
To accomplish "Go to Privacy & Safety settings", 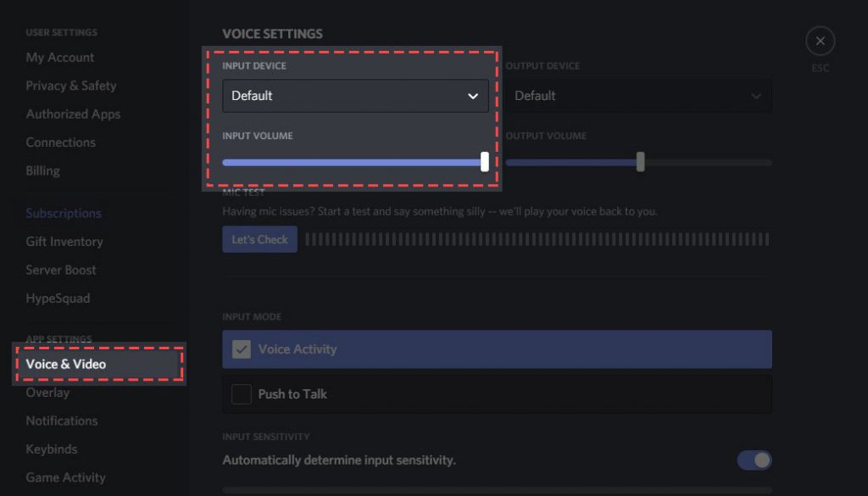I will [71, 86].
